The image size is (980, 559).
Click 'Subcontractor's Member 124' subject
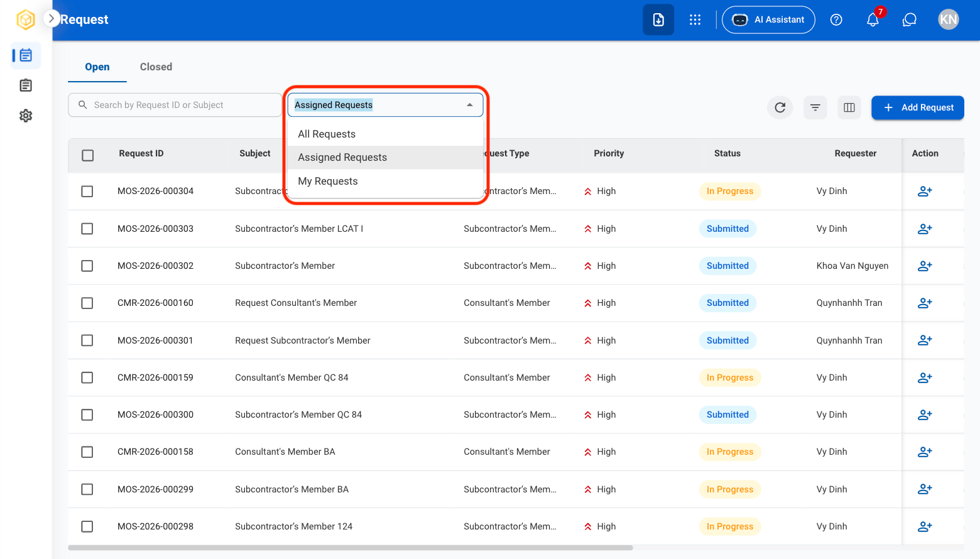click(294, 526)
